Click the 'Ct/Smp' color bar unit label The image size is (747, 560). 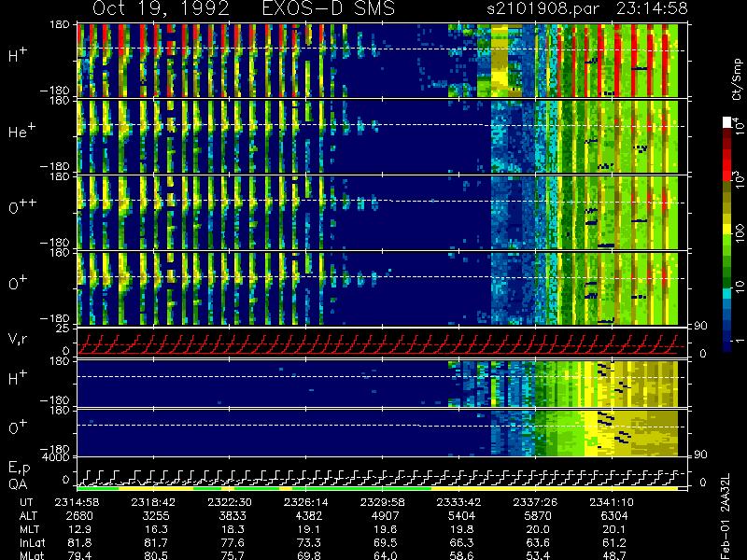(x=737, y=79)
